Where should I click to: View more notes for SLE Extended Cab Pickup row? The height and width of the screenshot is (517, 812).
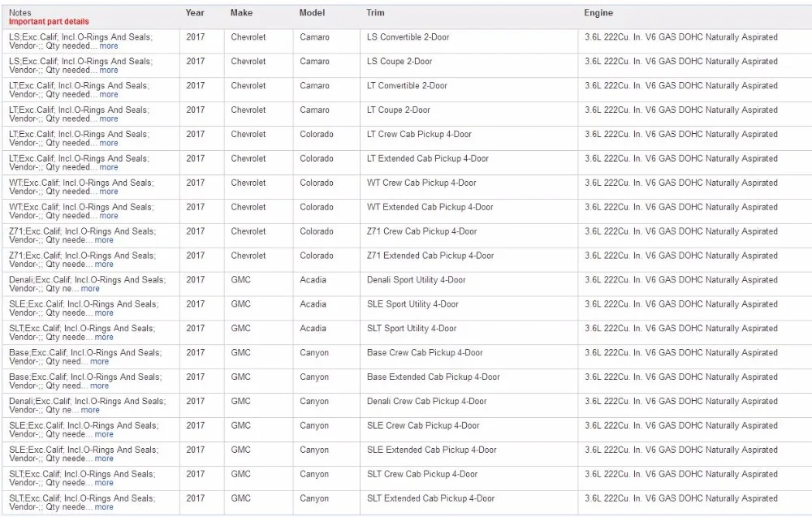(x=104, y=459)
